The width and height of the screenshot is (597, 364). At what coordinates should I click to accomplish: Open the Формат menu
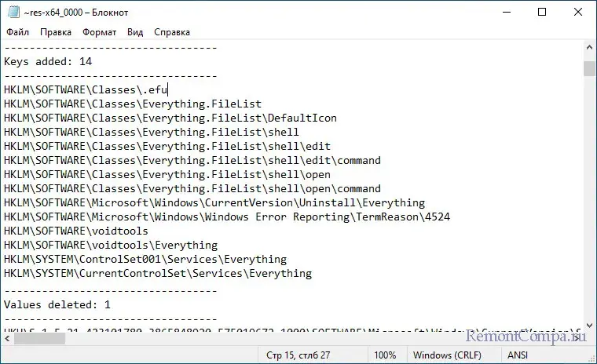point(99,32)
